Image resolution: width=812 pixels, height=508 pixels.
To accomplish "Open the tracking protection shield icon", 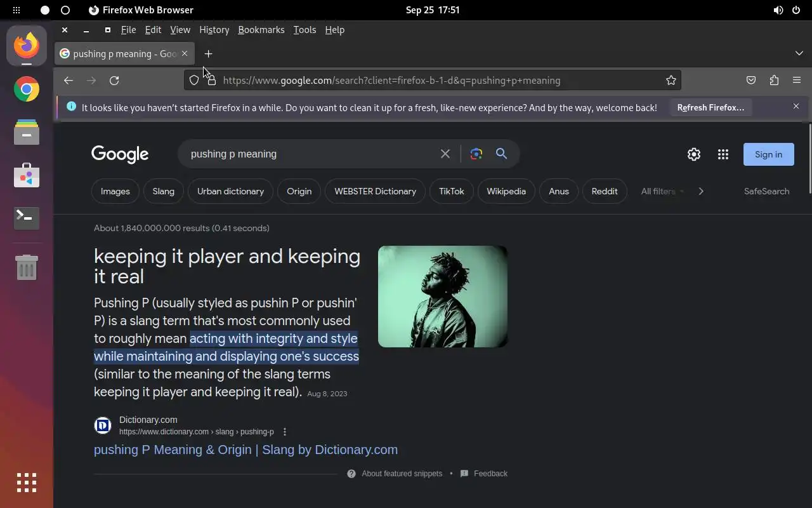I will point(195,81).
